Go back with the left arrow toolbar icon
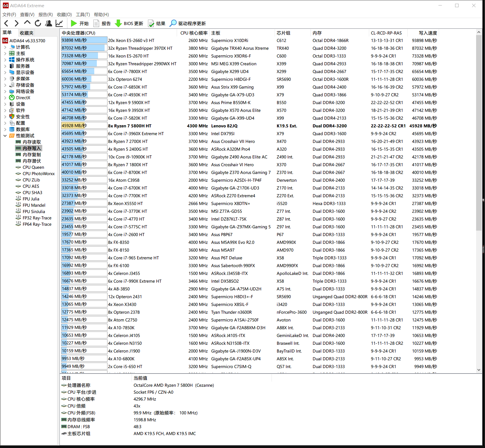 (6, 23)
